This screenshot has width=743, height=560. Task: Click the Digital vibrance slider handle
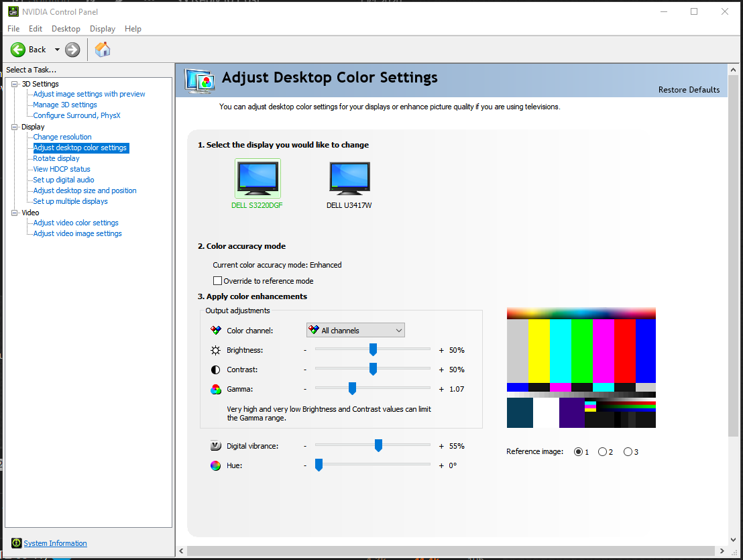[x=378, y=445]
